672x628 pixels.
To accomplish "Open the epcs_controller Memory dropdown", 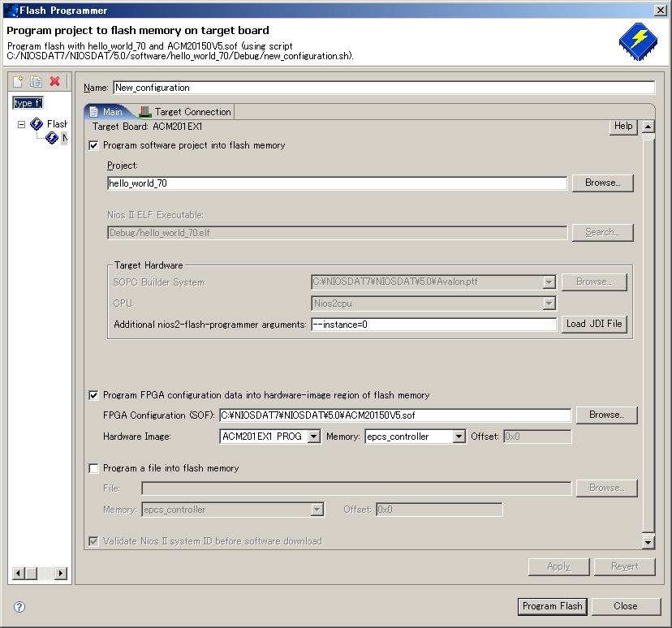I will pyautogui.click(x=459, y=437).
